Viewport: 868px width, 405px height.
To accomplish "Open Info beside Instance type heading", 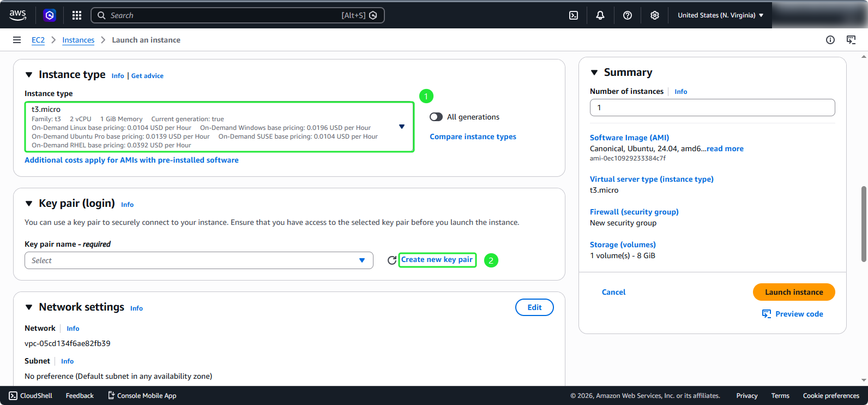I will pos(118,76).
